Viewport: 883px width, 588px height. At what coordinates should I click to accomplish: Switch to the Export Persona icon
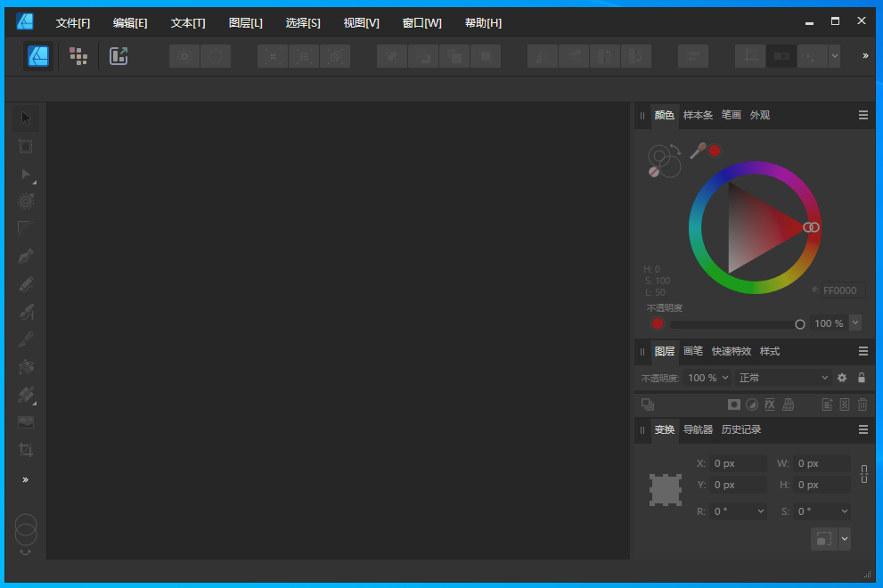(119, 56)
